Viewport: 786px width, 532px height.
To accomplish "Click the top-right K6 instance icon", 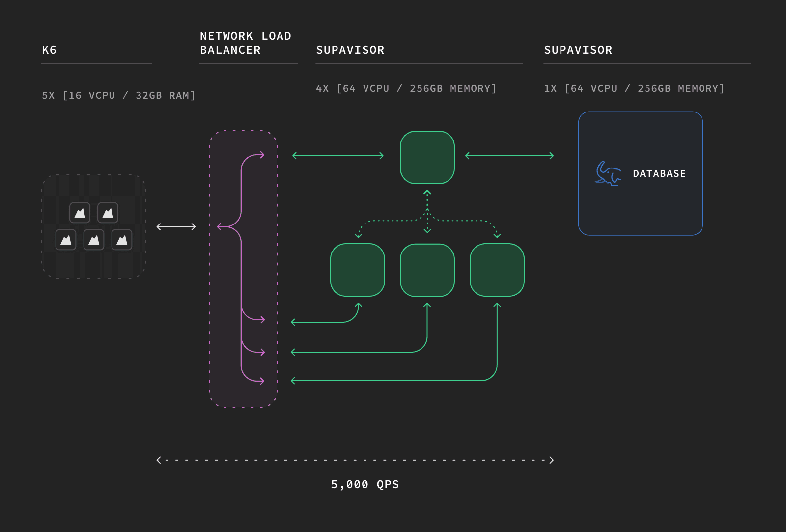I will pyautogui.click(x=108, y=213).
